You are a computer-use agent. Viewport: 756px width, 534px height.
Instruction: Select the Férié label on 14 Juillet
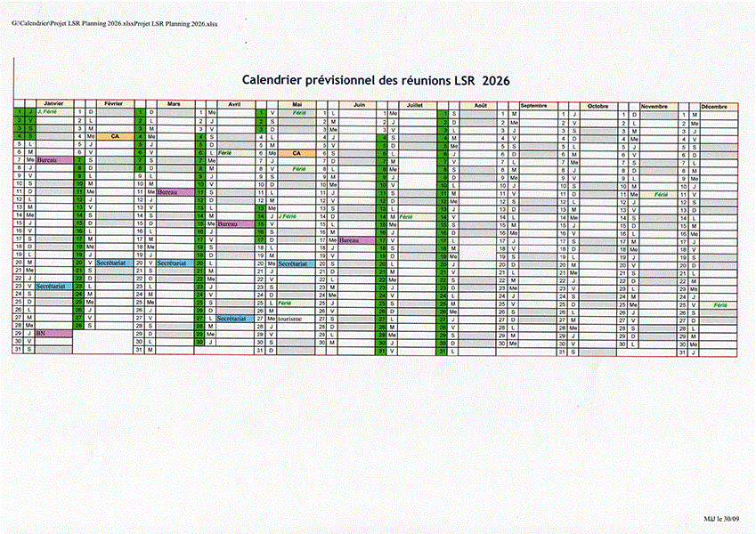[407, 216]
